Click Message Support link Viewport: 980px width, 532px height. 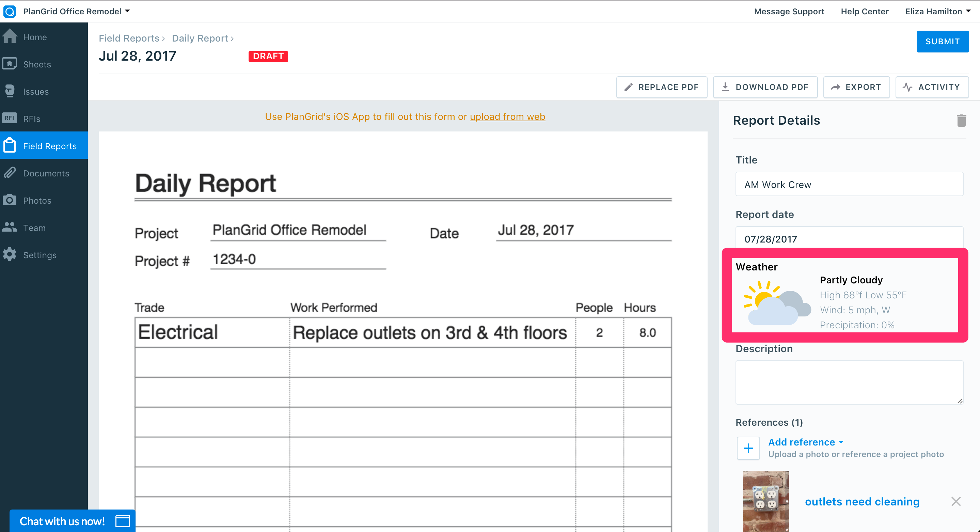[x=789, y=12]
